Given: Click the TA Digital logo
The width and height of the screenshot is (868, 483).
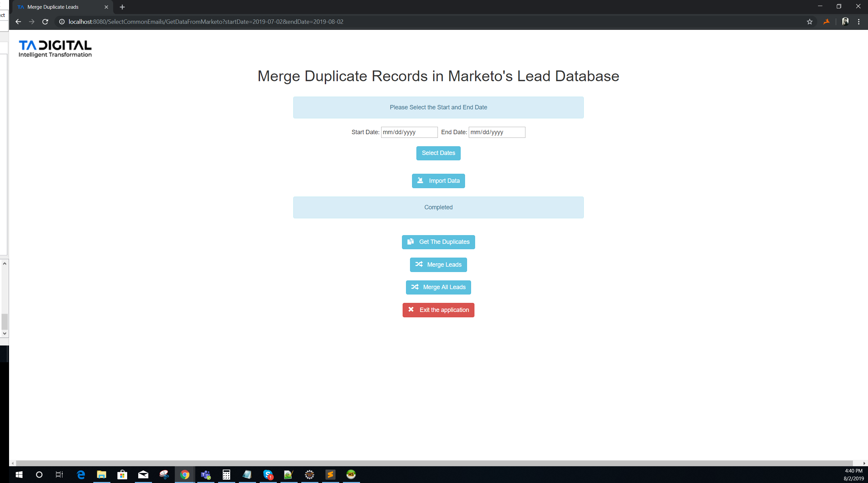Looking at the screenshot, I should (x=55, y=49).
